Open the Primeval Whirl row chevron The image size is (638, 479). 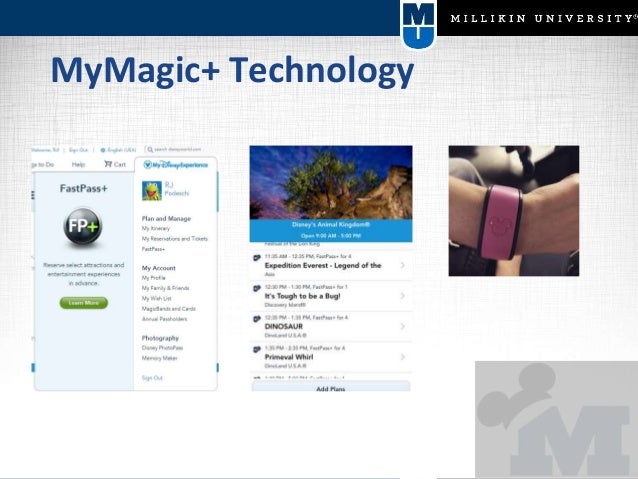[x=402, y=357]
